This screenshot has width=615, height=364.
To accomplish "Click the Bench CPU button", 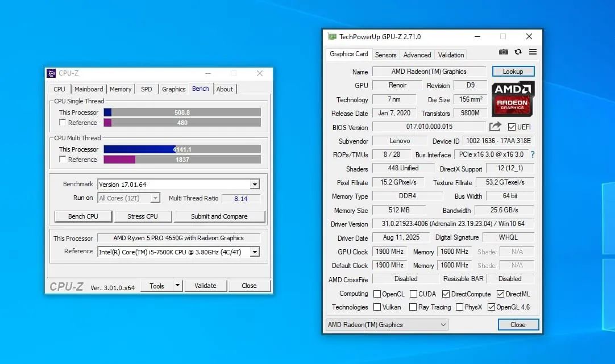I will coord(83,216).
